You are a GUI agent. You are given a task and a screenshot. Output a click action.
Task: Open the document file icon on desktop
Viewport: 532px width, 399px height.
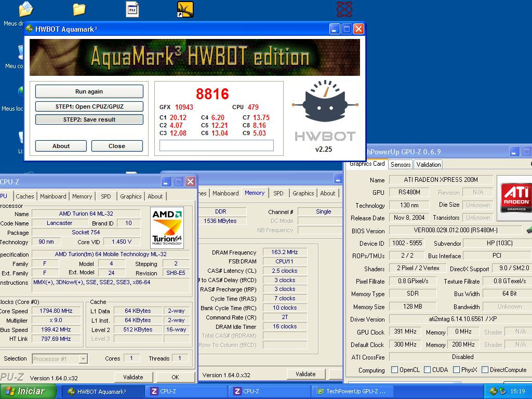pos(132,9)
